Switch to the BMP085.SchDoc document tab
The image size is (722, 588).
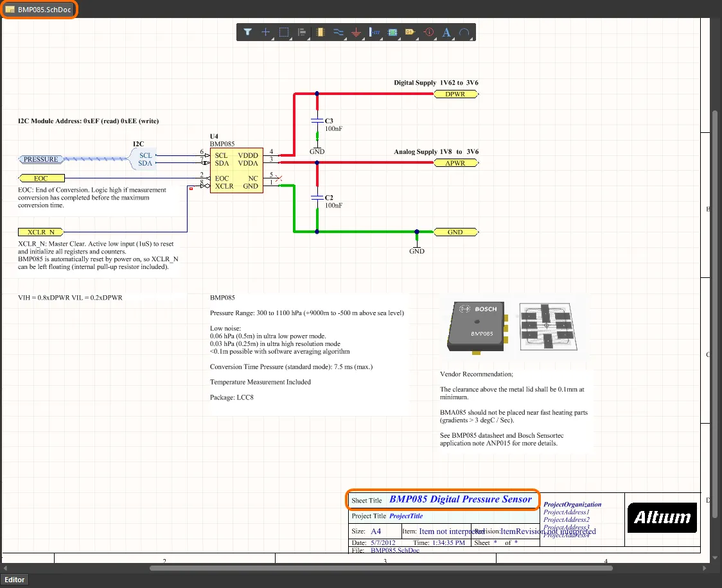pyautogui.click(x=39, y=10)
